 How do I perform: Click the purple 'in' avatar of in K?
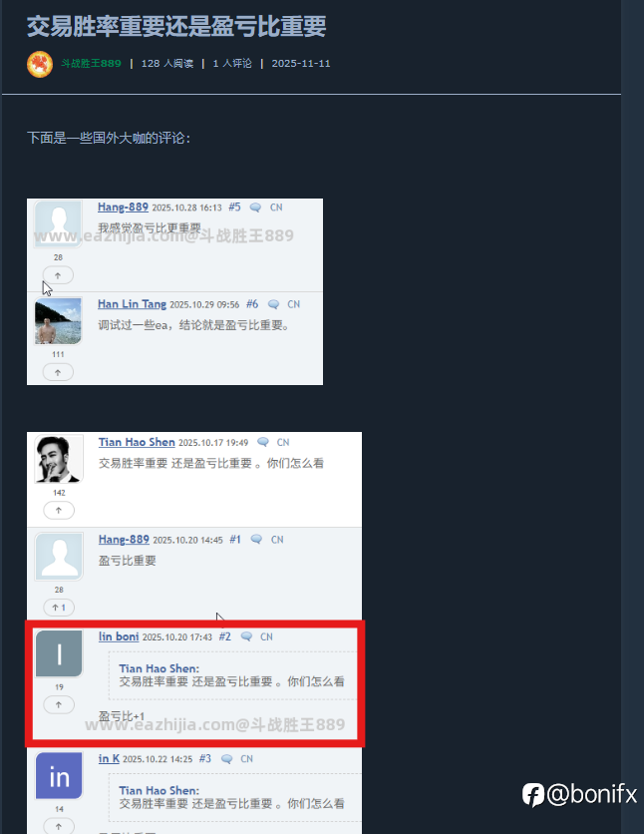coord(59,775)
